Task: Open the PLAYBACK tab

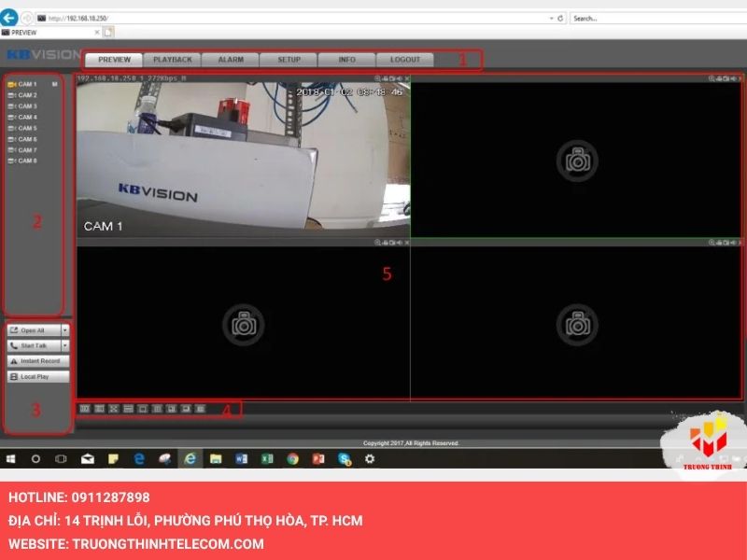Action: 173,60
